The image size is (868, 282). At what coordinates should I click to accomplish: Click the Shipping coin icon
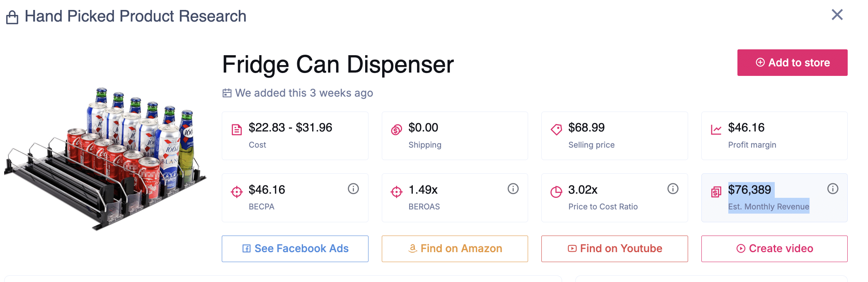coord(396,130)
